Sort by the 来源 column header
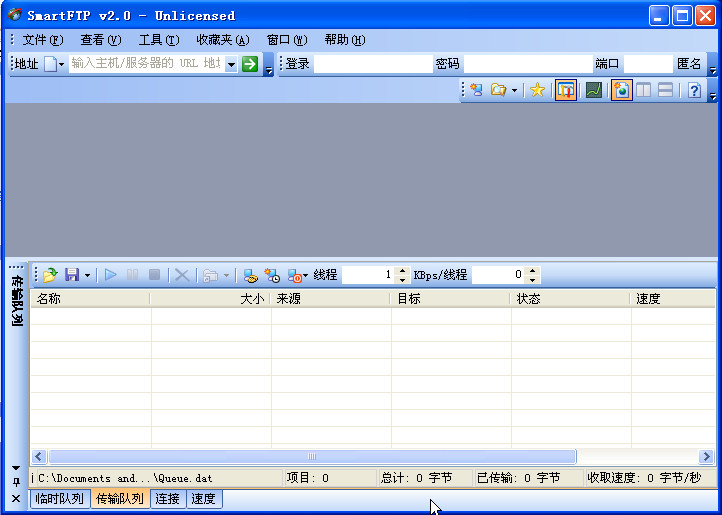 [330, 298]
